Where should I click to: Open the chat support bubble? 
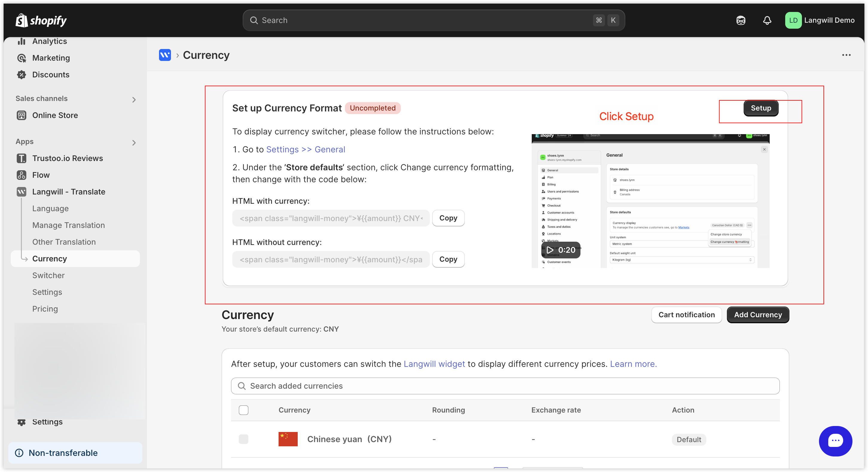pos(835,441)
